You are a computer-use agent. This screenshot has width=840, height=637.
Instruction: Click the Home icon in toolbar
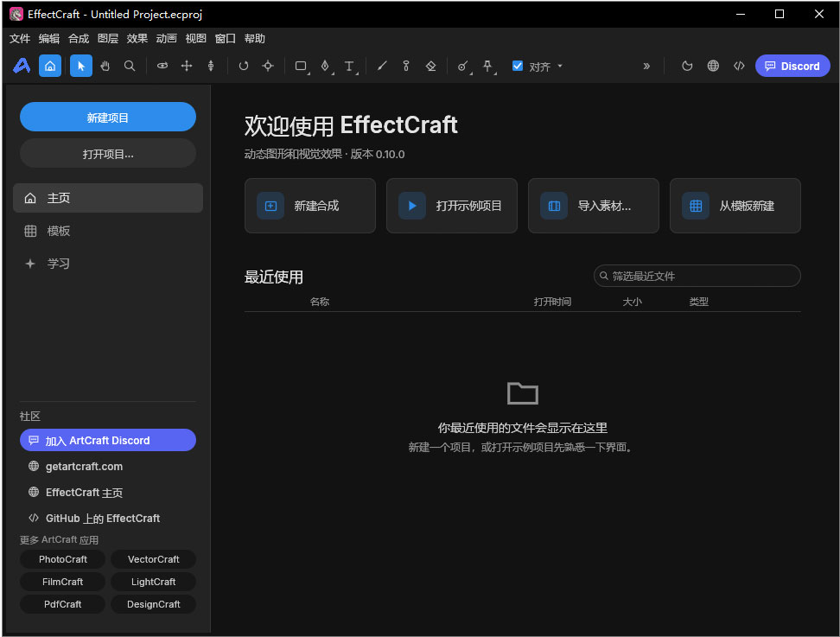(50, 66)
